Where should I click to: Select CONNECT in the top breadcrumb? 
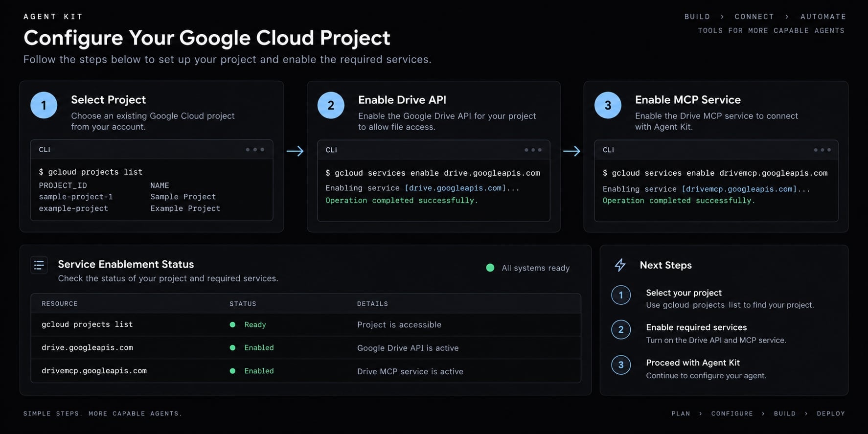[754, 17]
